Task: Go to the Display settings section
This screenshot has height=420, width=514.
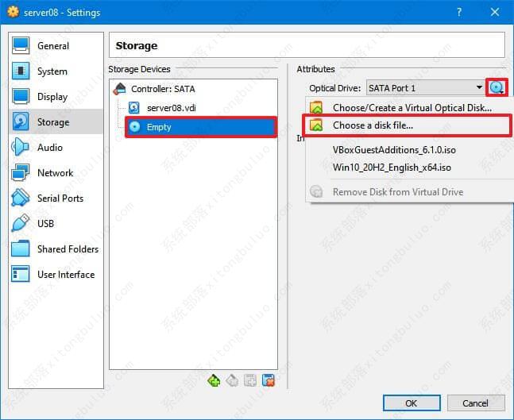Action: click(x=52, y=97)
